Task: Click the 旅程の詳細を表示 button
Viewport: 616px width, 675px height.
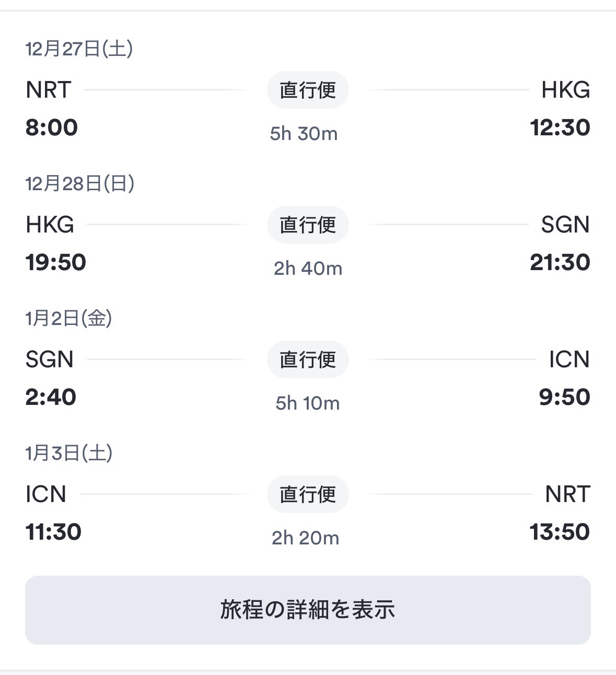Action: (x=308, y=610)
